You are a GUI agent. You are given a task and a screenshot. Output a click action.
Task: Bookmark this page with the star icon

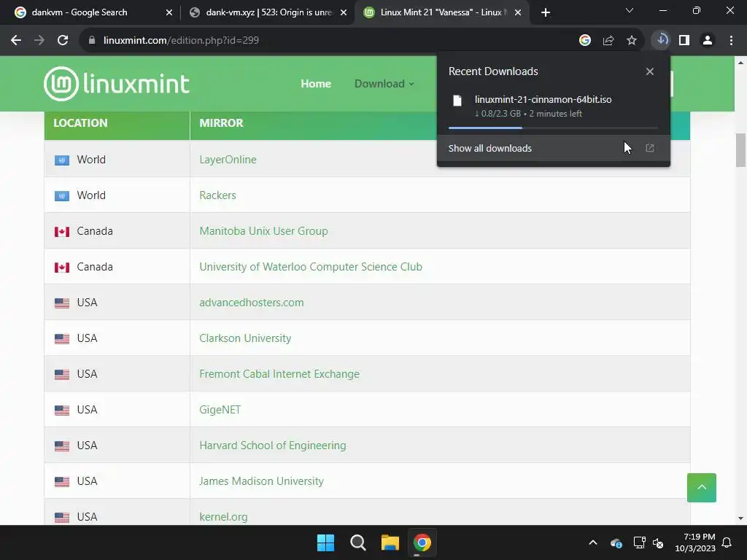point(632,41)
